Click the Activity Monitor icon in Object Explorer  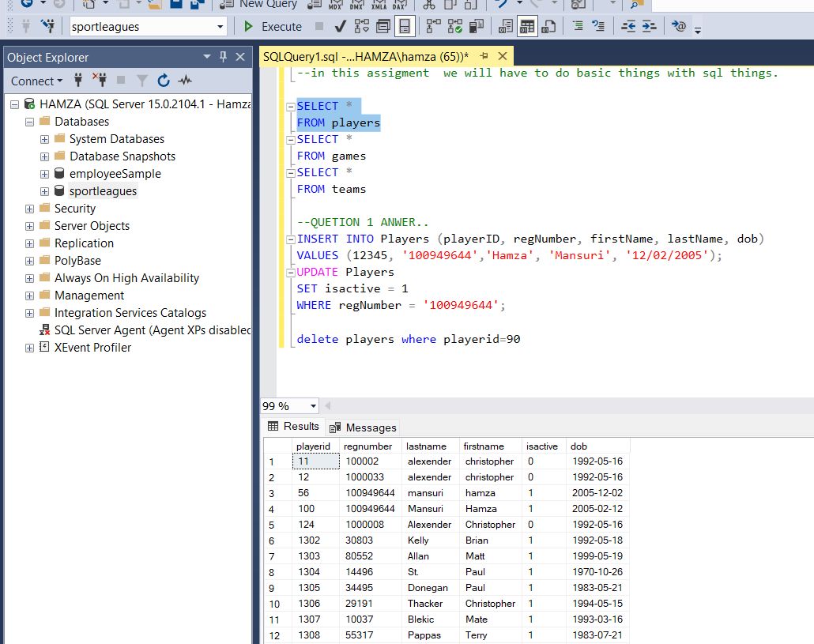185,81
